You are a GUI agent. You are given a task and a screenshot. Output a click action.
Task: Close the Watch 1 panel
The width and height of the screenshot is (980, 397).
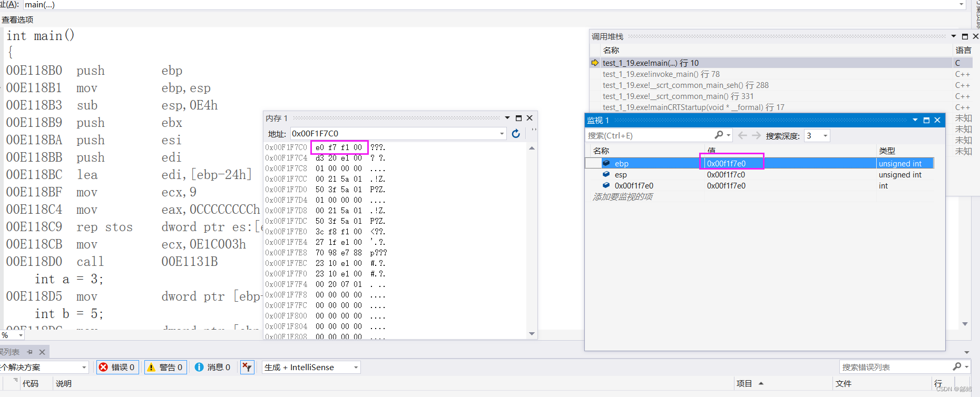[x=937, y=120]
